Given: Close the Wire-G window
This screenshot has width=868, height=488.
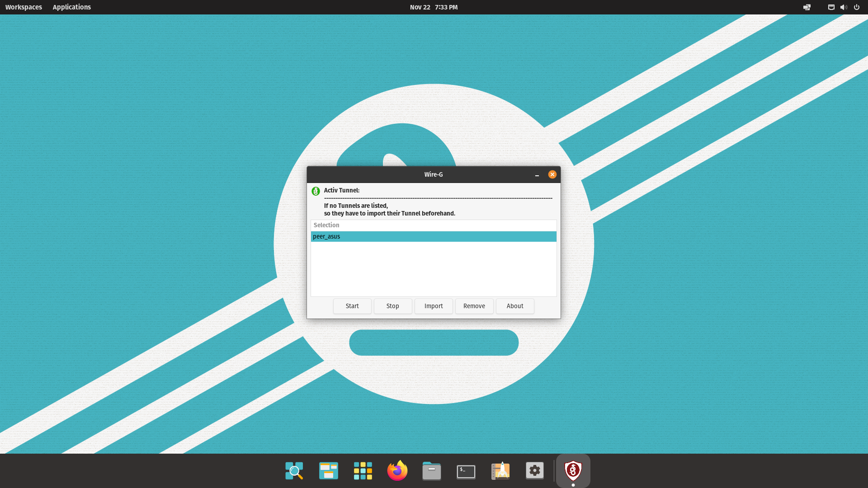Looking at the screenshot, I should click(x=552, y=174).
